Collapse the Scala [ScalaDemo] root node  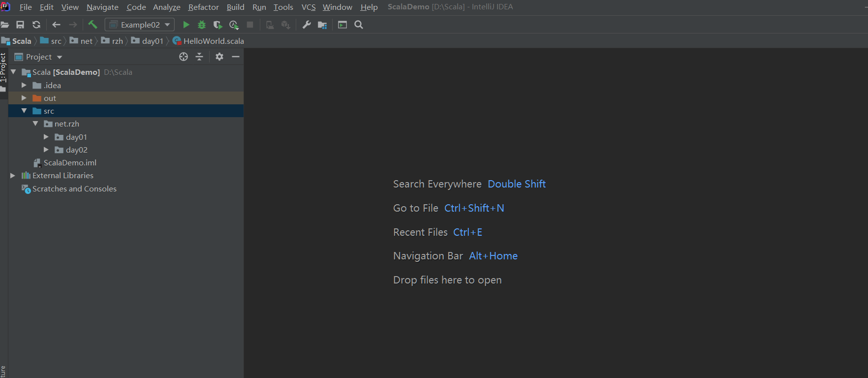pos(13,72)
